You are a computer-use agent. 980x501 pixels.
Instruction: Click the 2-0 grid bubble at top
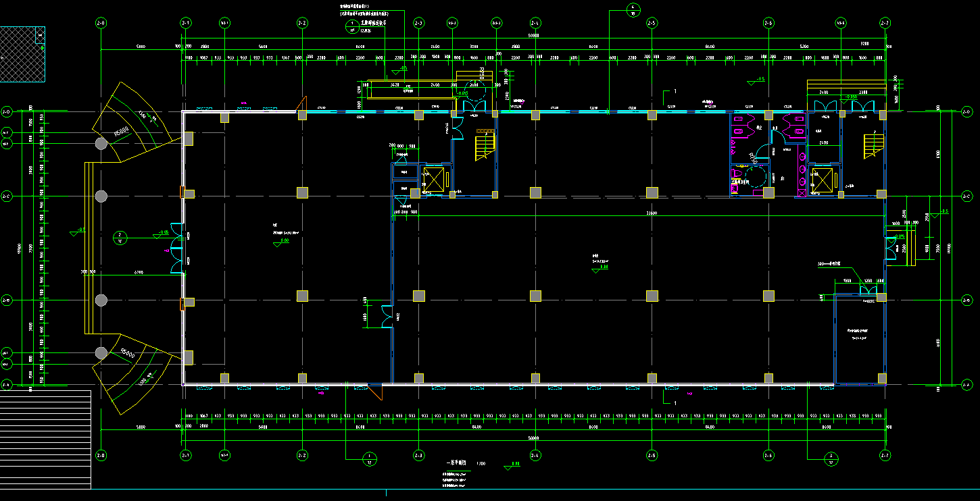[x=101, y=23]
